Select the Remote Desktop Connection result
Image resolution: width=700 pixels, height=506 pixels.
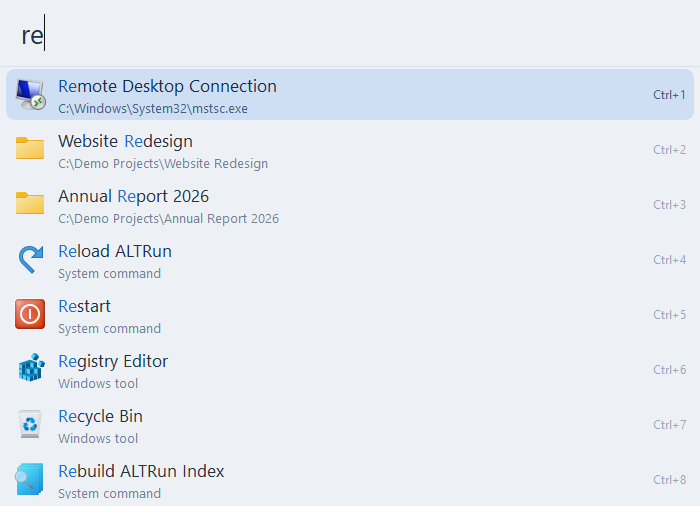coord(350,94)
